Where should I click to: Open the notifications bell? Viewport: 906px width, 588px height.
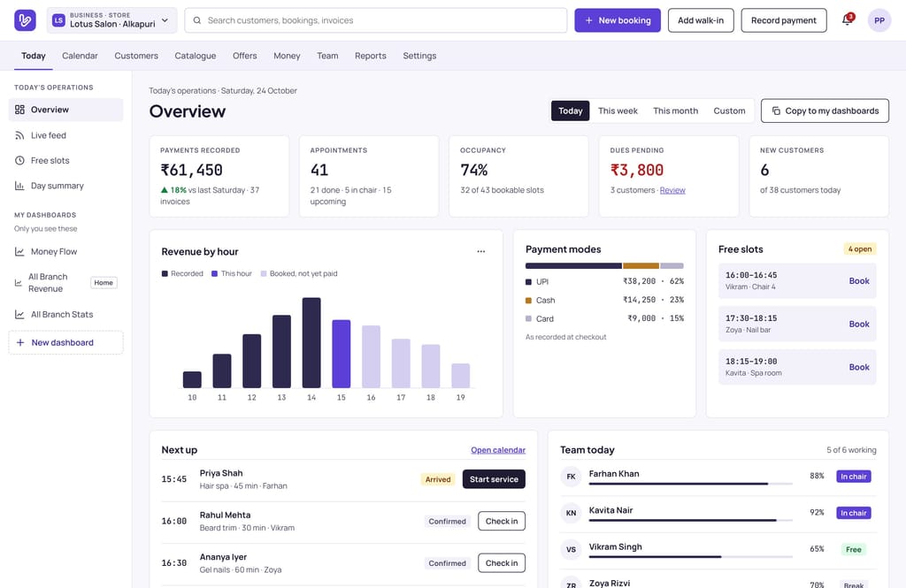847,20
